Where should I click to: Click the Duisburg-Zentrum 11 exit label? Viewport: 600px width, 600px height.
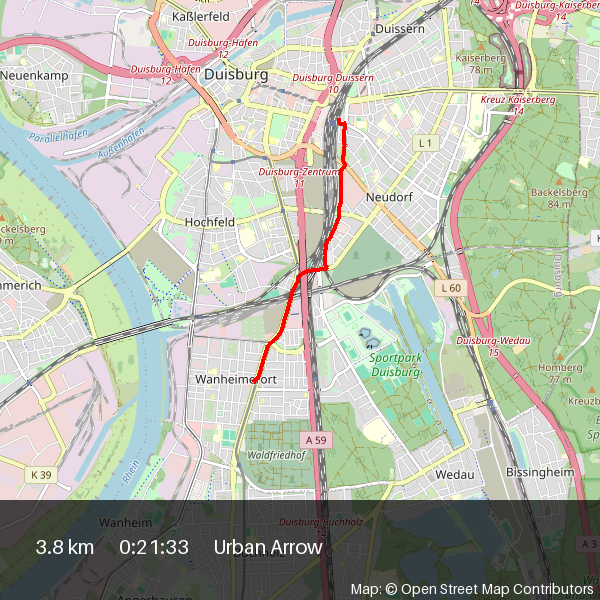(x=299, y=177)
